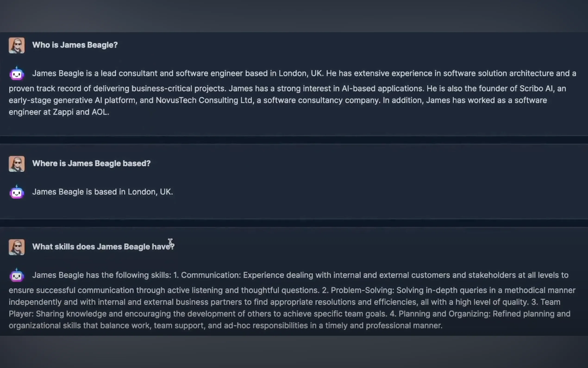Click the word "AOL" ending the first answer
Viewport: 588px width, 368px height.
click(x=99, y=112)
